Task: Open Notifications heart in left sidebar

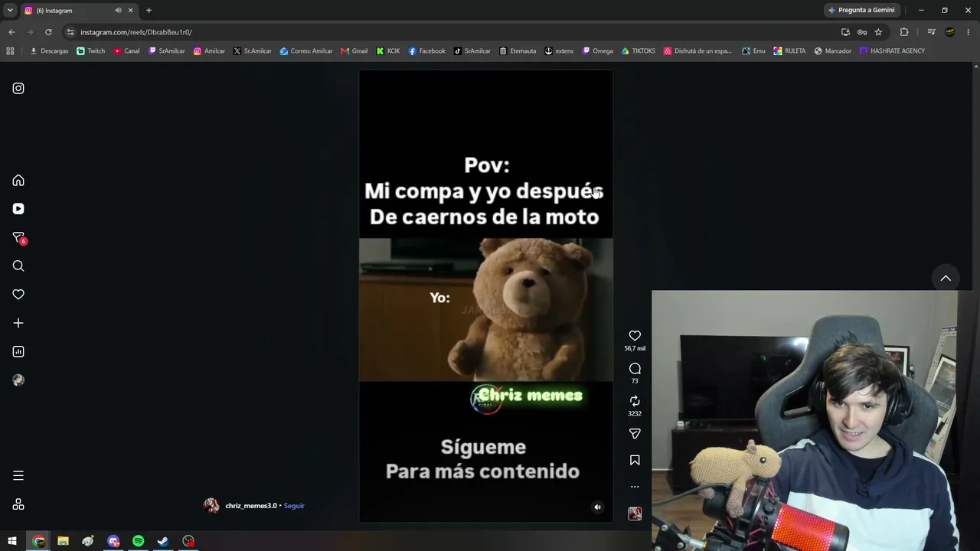Action: click(18, 295)
